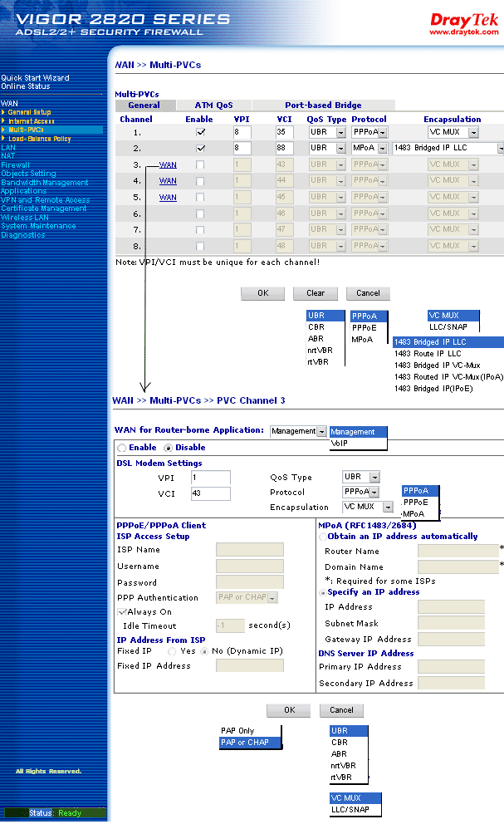Switch to the Port-based Bridge tab
Screen dimensions: 504x824
click(323, 105)
